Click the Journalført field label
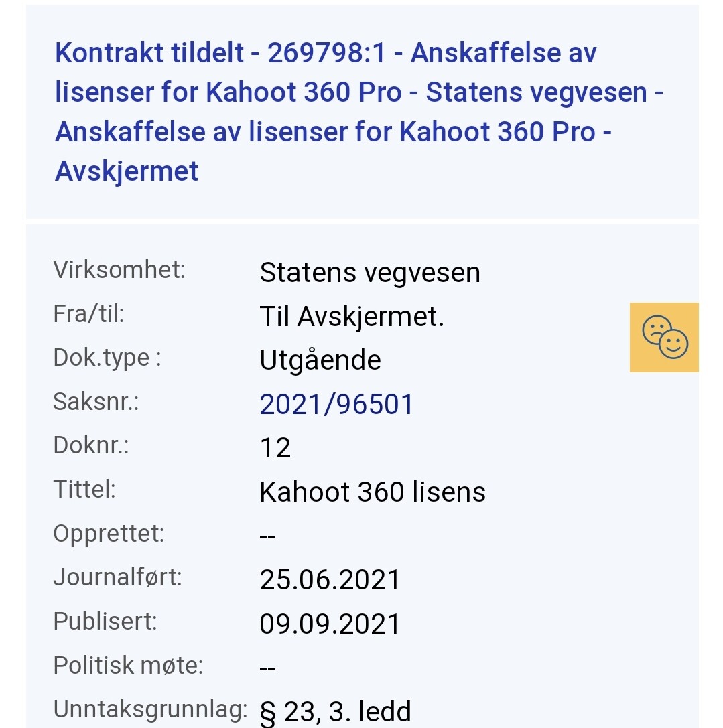Viewport: 723px width, 728px height. pyautogui.click(x=118, y=577)
